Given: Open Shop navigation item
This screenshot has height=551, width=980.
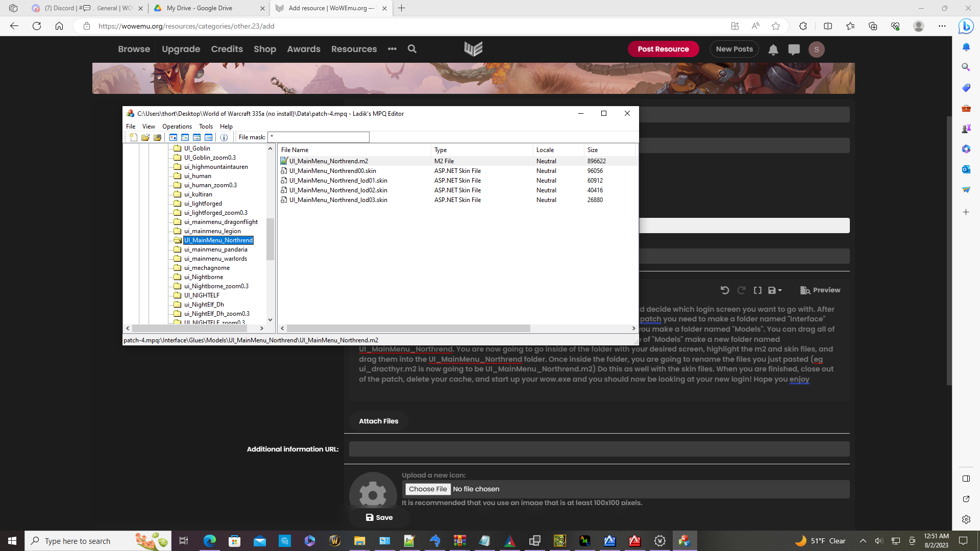Looking at the screenshot, I should [265, 49].
